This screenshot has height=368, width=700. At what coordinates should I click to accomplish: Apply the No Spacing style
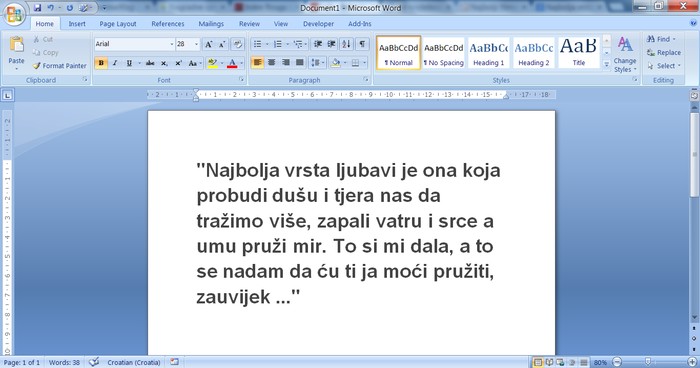pyautogui.click(x=444, y=53)
